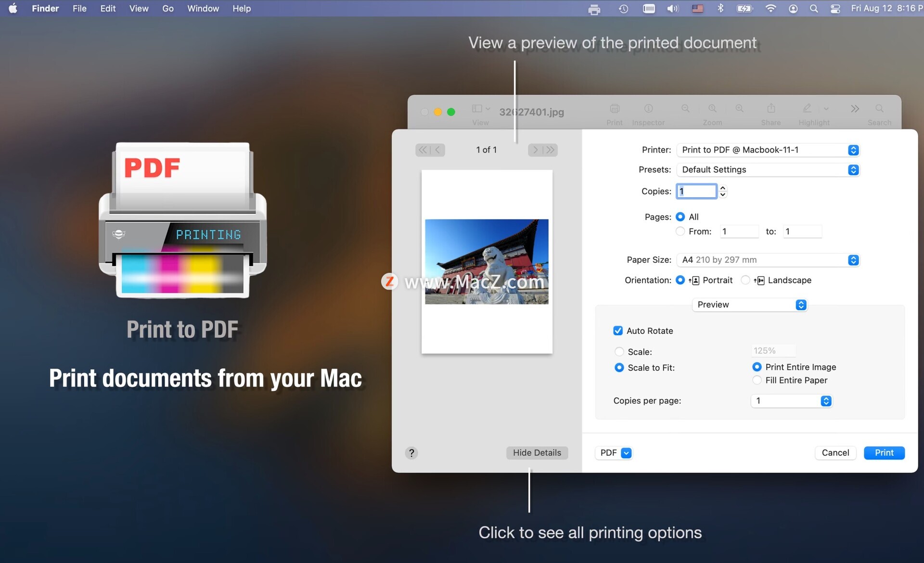
Task: Increase copies with stepper up arrow
Action: point(722,188)
